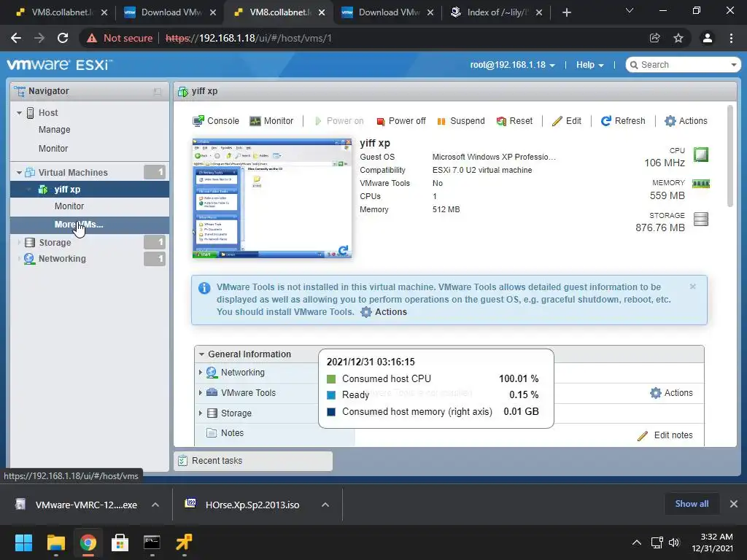This screenshot has height=560, width=747.
Task: Open the volume icon in the tray
Action: [x=673, y=542]
